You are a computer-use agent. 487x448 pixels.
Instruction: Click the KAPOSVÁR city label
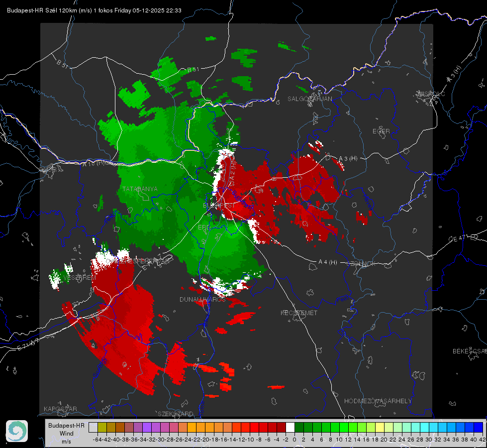pyautogui.click(x=60, y=409)
